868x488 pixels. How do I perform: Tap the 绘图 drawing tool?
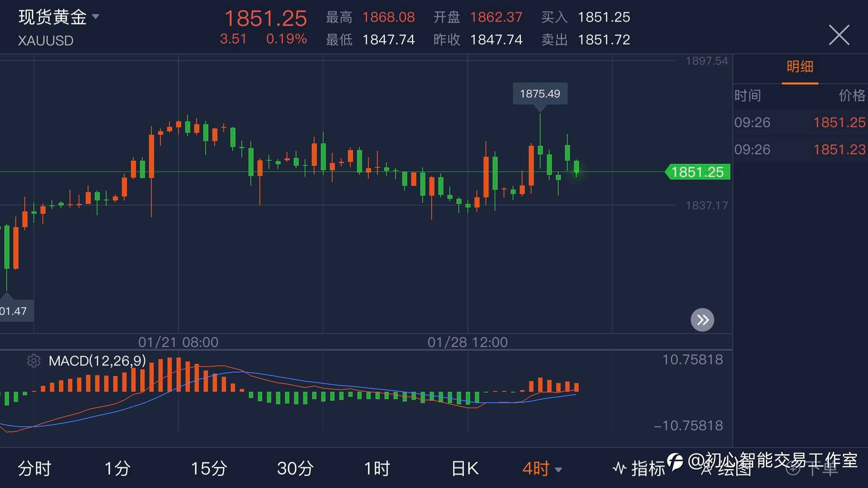pyautogui.click(x=726, y=469)
